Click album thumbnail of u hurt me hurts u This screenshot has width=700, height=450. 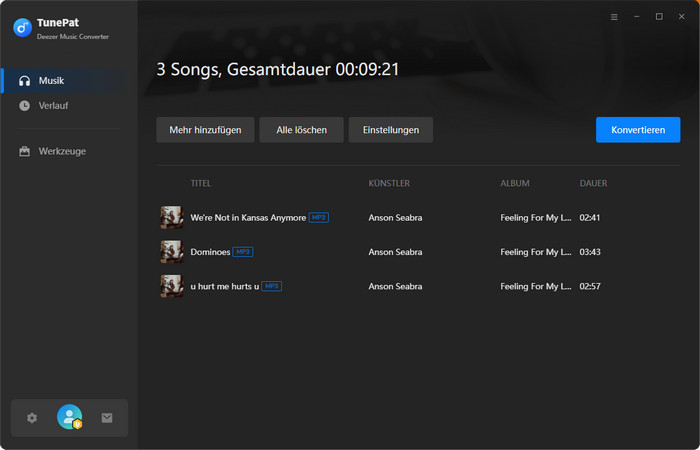(x=172, y=286)
